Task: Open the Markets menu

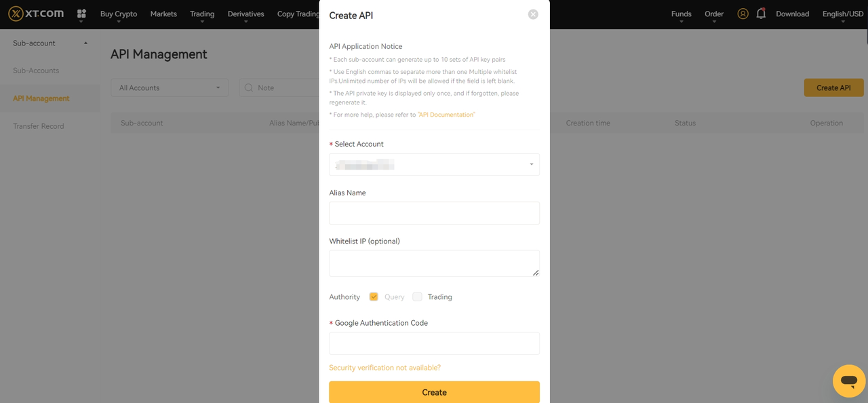Action: pyautogui.click(x=163, y=14)
